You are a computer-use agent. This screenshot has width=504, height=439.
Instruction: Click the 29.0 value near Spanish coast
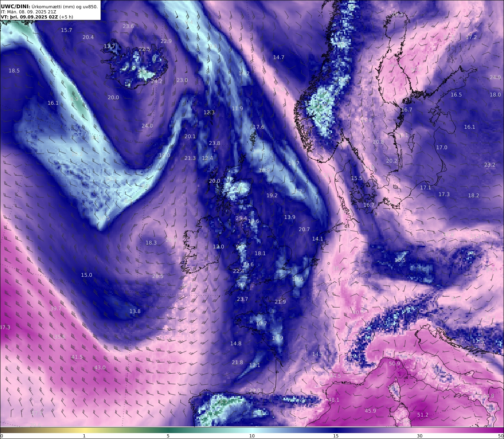255,391
